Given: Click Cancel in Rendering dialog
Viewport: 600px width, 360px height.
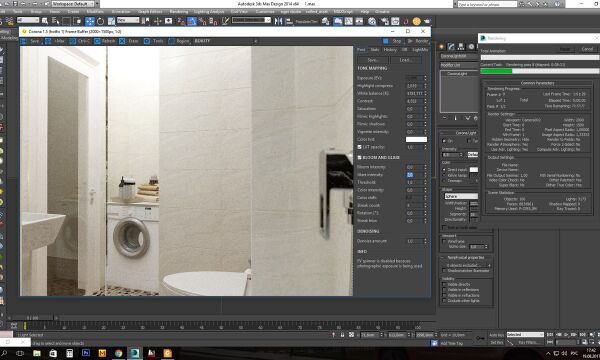Looking at the screenshot, I should point(587,49).
